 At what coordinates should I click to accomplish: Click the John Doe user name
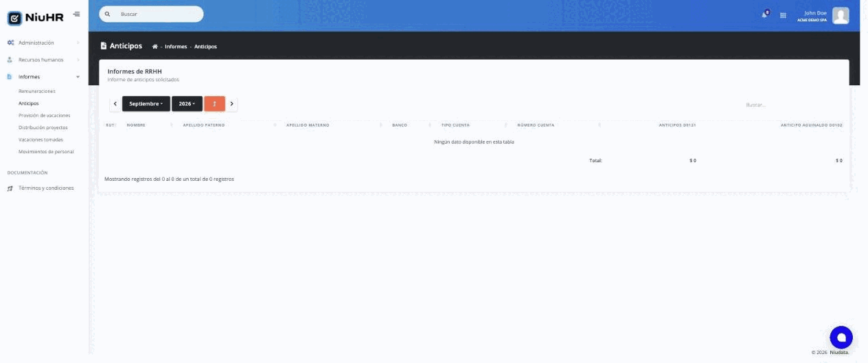816,12
